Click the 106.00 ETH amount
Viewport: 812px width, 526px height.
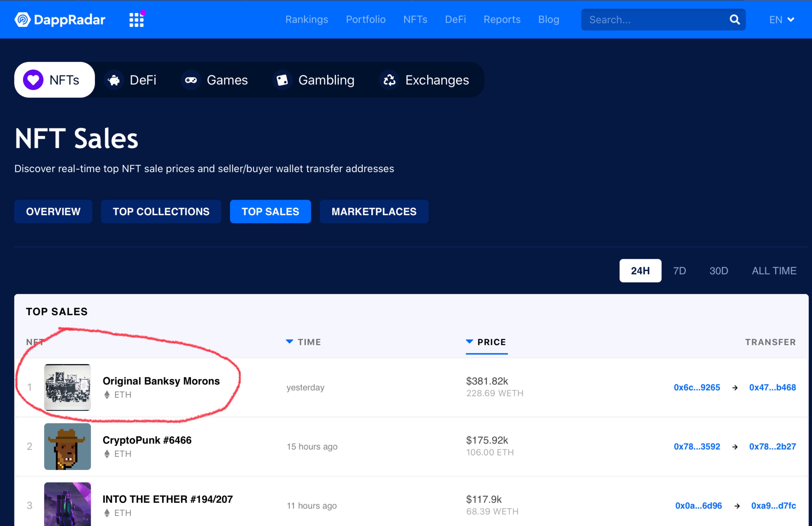click(490, 452)
